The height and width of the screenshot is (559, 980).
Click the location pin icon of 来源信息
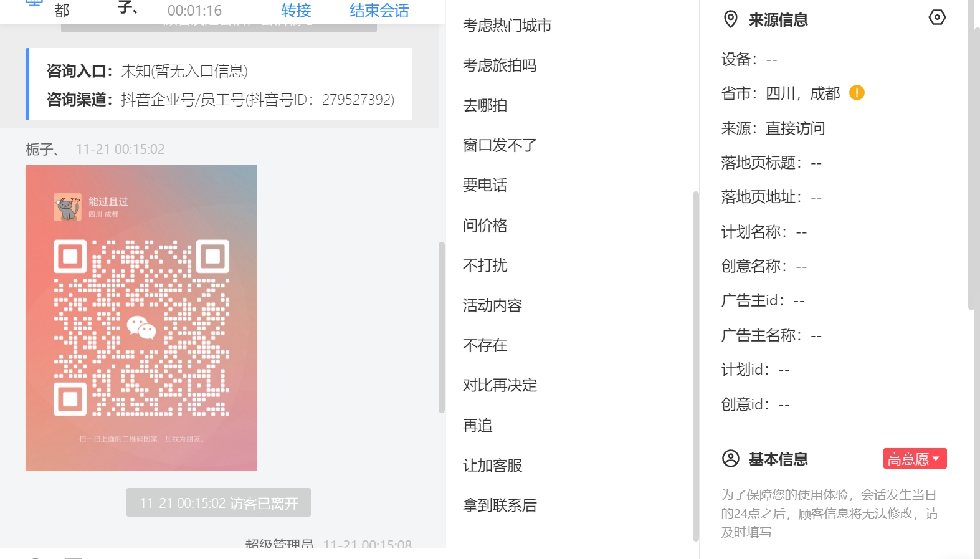[x=731, y=19]
